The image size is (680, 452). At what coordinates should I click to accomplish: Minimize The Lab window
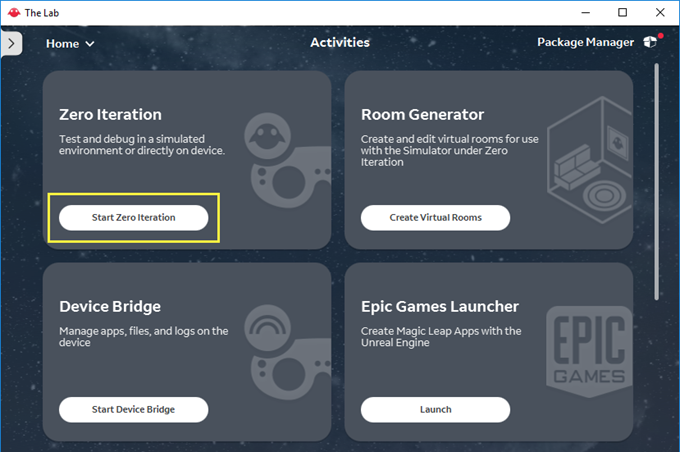pyautogui.click(x=585, y=13)
